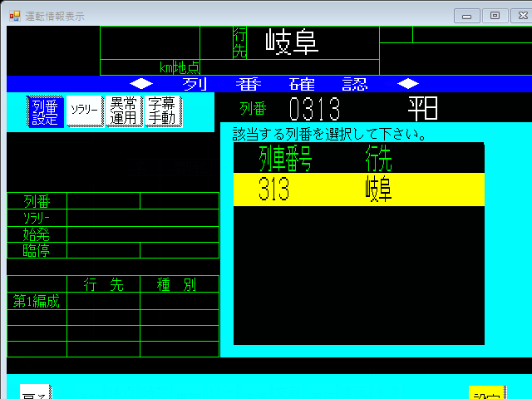Click the 始発 row label

(37, 234)
